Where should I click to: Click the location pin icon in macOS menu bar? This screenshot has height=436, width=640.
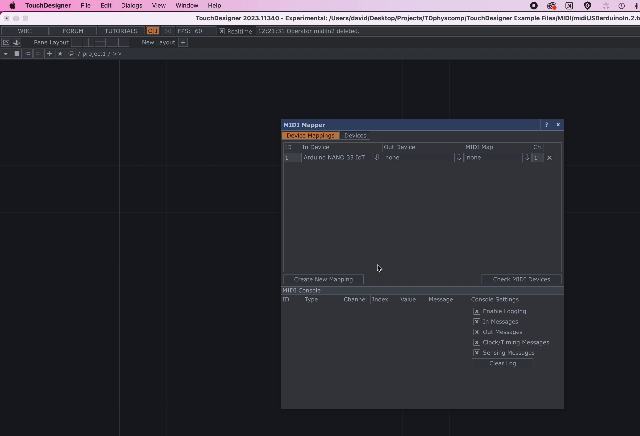tap(587, 6)
